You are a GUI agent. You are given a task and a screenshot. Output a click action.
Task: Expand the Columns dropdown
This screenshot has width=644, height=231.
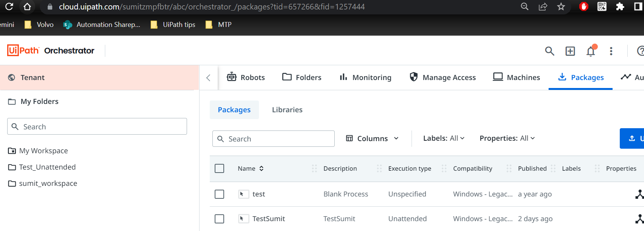click(373, 138)
